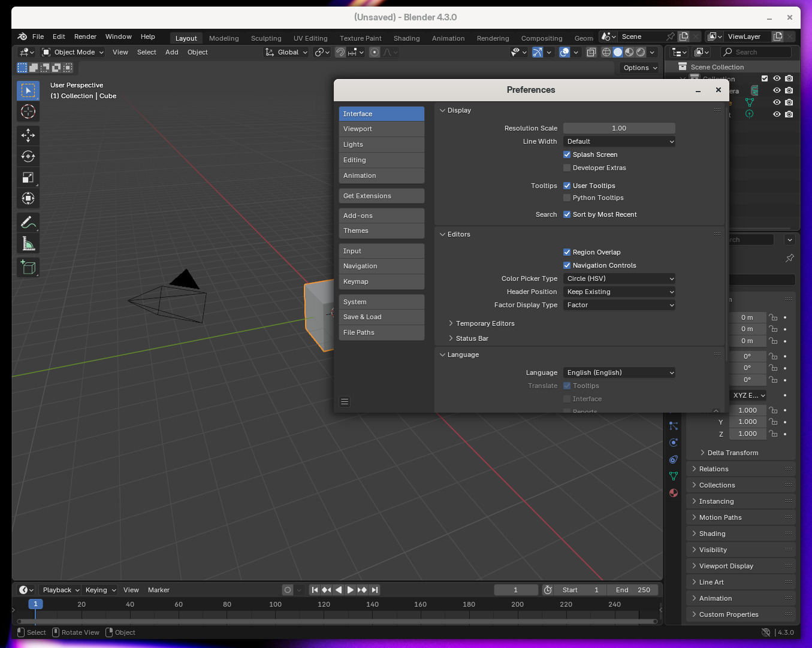The image size is (812, 648).
Task: Activate the Scale tool
Action: (x=28, y=177)
